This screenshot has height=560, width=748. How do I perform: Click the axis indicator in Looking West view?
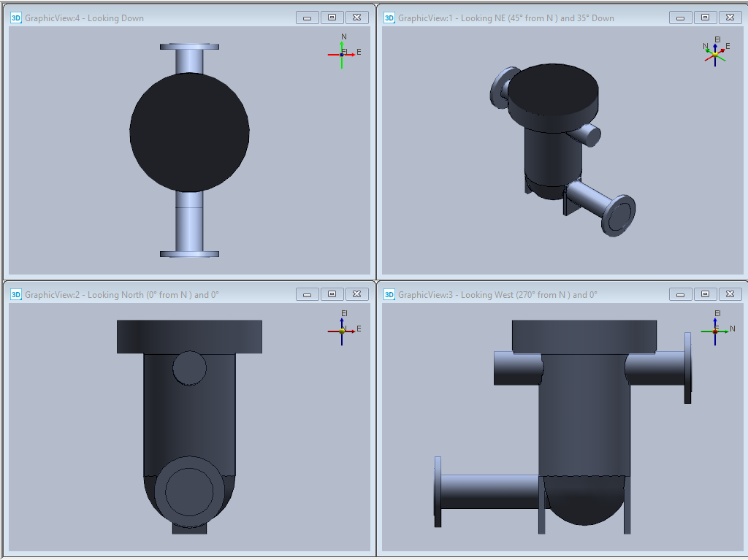[718, 328]
